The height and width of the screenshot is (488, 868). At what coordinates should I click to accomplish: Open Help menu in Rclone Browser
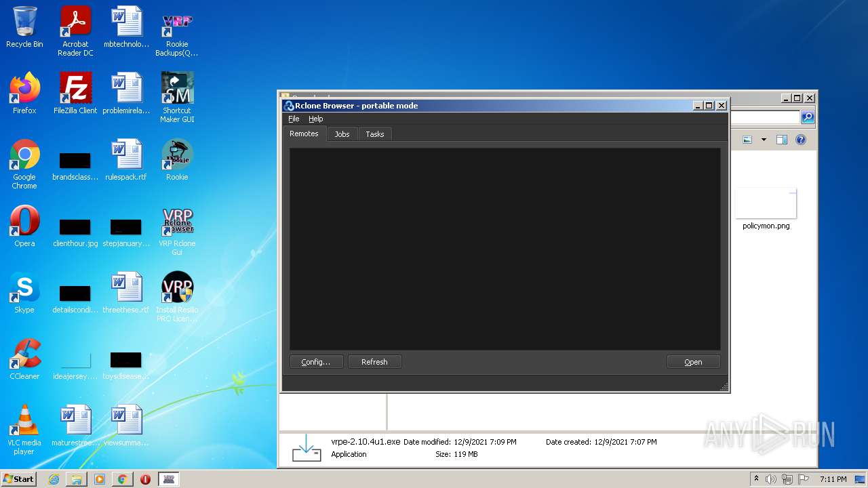pos(316,119)
